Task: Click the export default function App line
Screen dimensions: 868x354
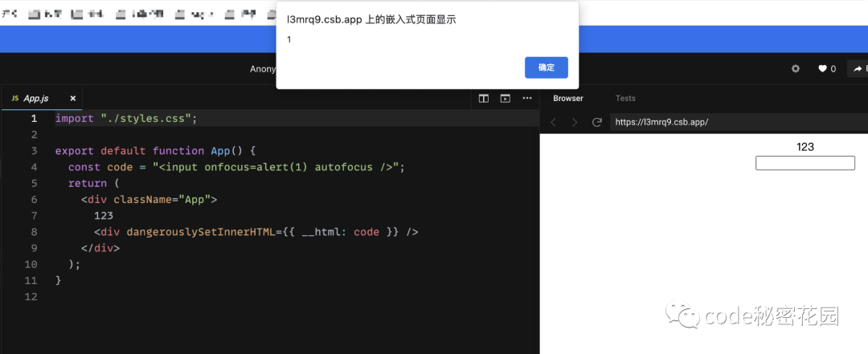Action: tap(156, 151)
